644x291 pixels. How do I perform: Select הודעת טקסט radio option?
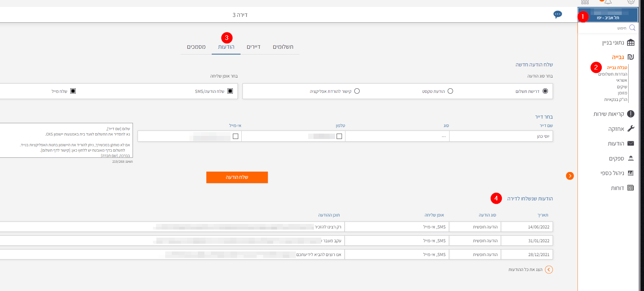pos(450,91)
